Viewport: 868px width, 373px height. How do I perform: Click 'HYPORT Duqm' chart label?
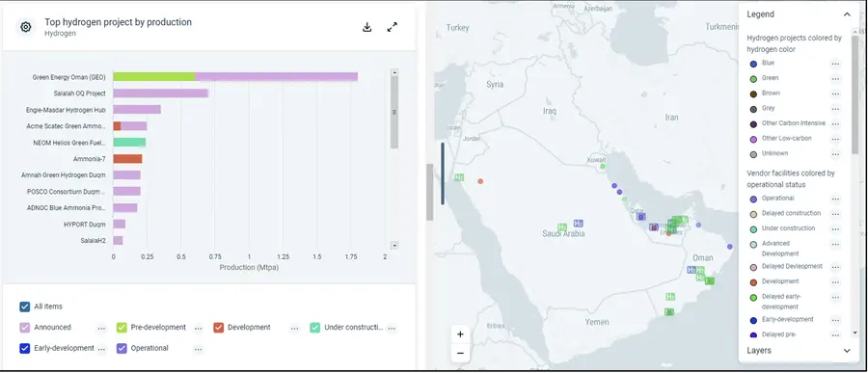coord(84,225)
